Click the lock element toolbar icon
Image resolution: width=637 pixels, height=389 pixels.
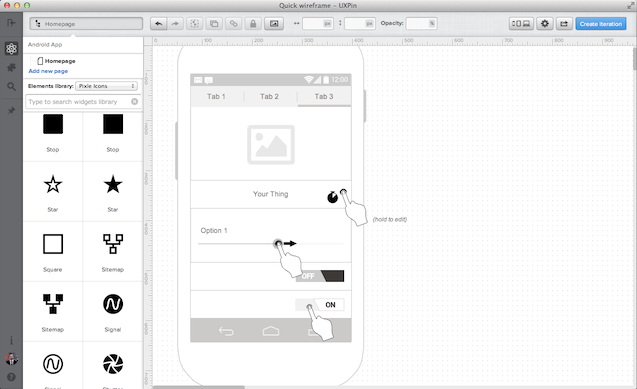(253, 24)
